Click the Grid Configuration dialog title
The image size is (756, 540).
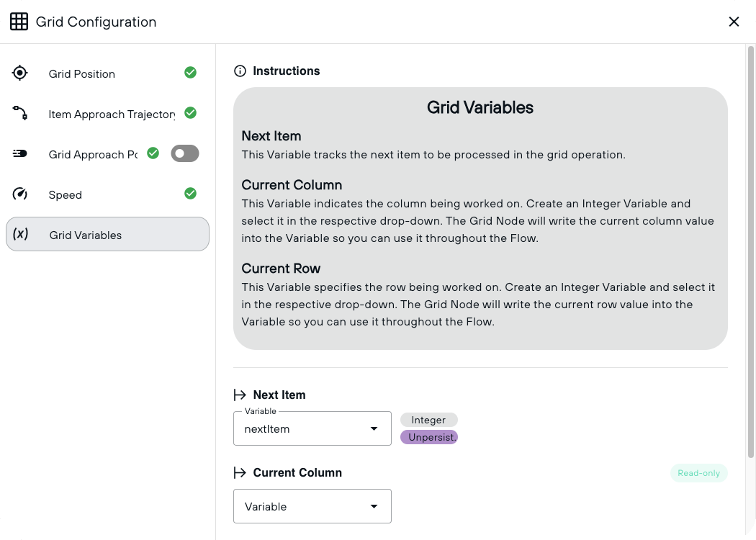coord(96,22)
